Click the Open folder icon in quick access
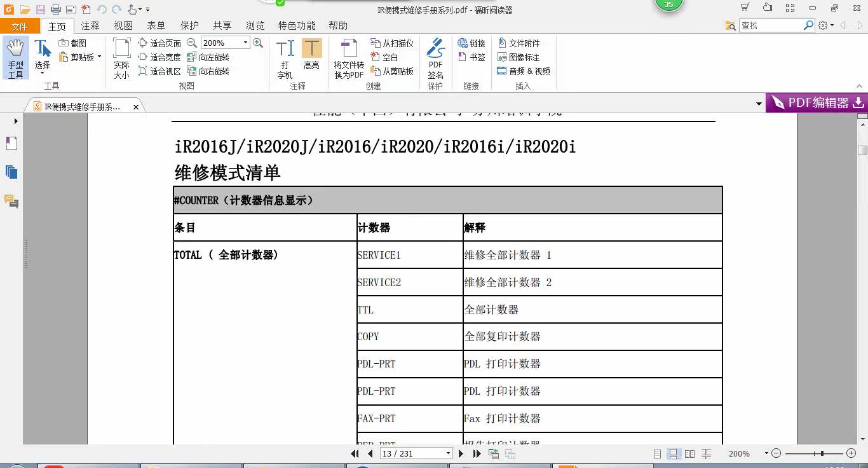 25,10
